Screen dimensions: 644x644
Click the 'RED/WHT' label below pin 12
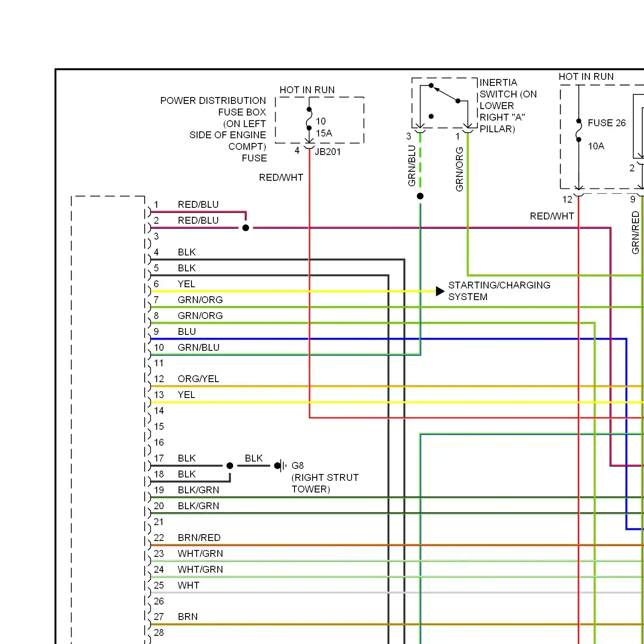[x=552, y=216]
